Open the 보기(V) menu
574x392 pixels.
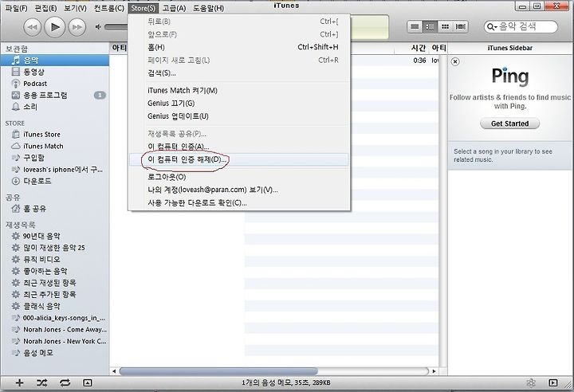coord(75,8)
